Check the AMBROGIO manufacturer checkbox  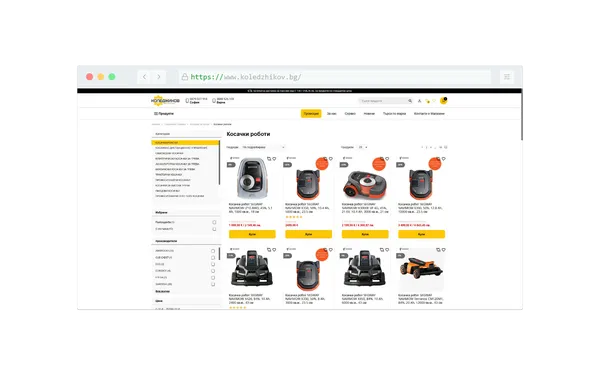click(213, 251)
